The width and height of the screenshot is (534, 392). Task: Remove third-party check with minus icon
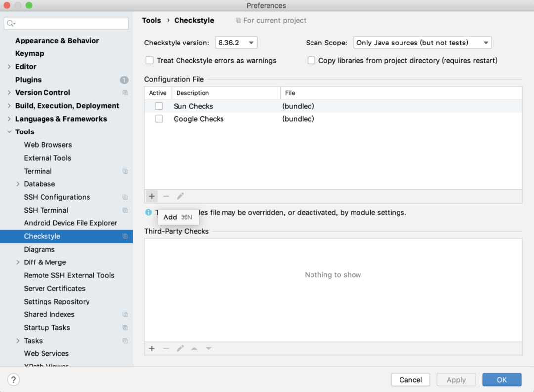click(166, 348)
